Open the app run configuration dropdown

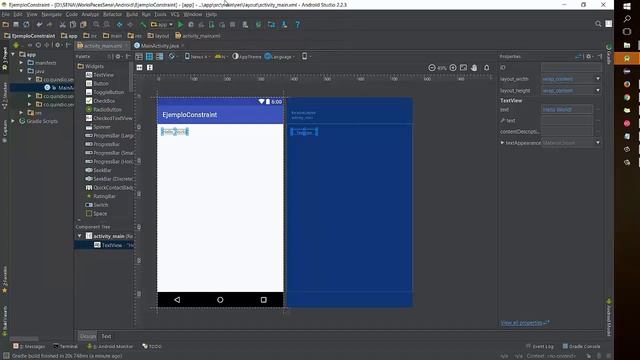(x=162, y=25)
